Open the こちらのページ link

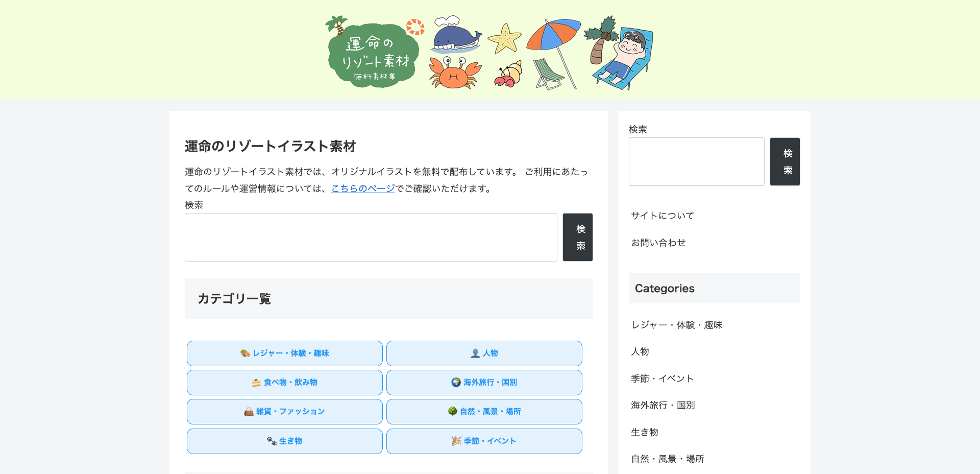[363, 188]
